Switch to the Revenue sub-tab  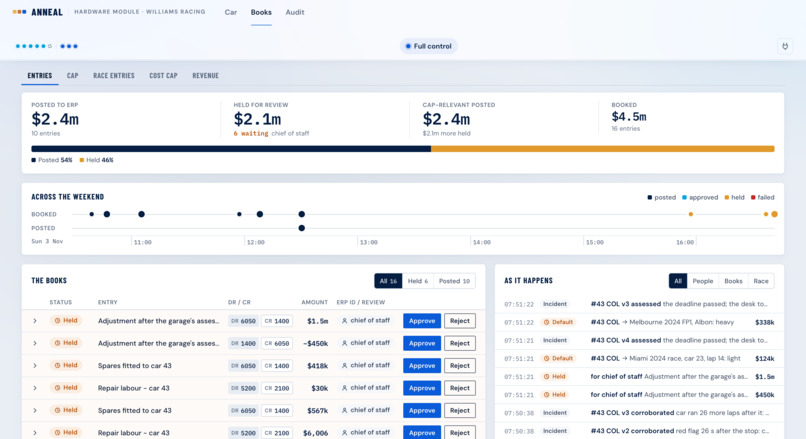206,76
